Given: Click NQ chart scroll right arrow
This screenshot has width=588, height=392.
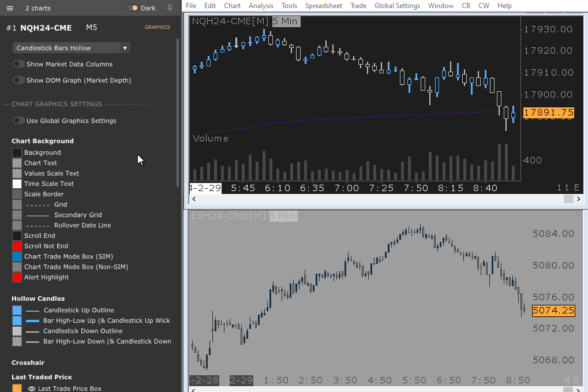Looking at the screenshot, I should [579, 199].
